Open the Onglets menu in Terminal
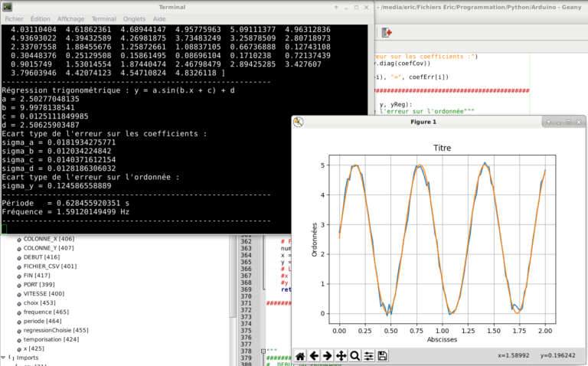This screenshot has height=366, width=588. (x=134, y=18)
